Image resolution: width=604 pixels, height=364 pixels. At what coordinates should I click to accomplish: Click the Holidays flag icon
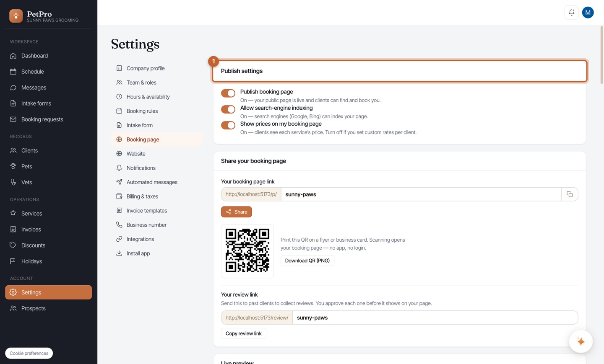(13, 261)
